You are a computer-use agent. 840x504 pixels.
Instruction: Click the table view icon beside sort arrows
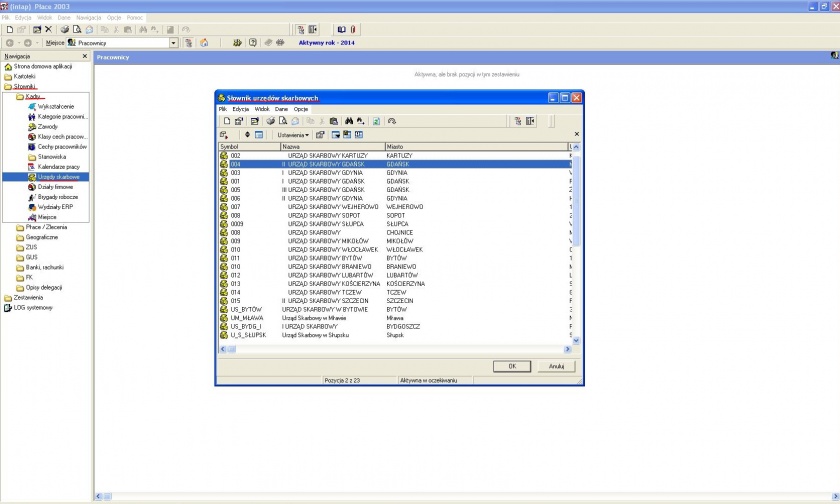(x=259, y=135)
